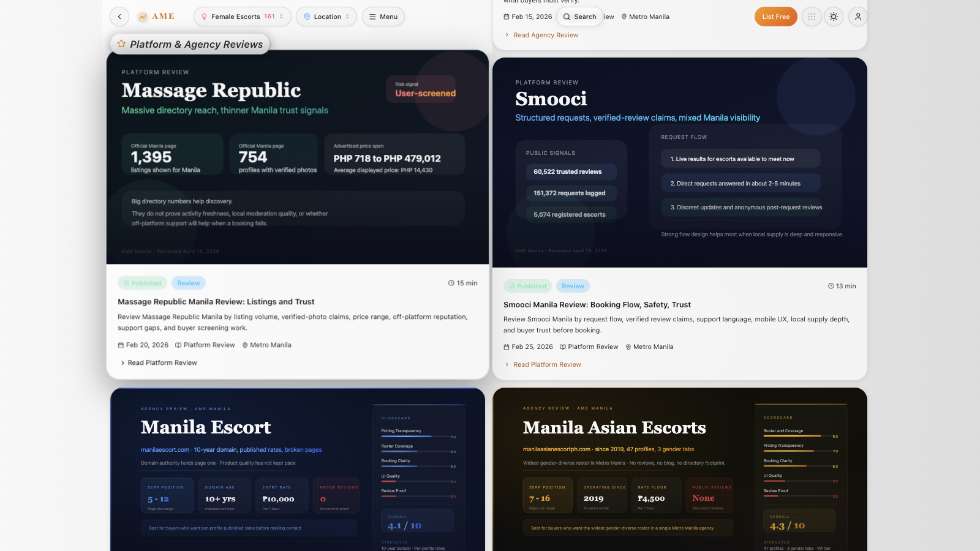This screenshot has width=980, height=551.
Task: Open Massage Republic Manila Review title
Action: coord(216,302)
